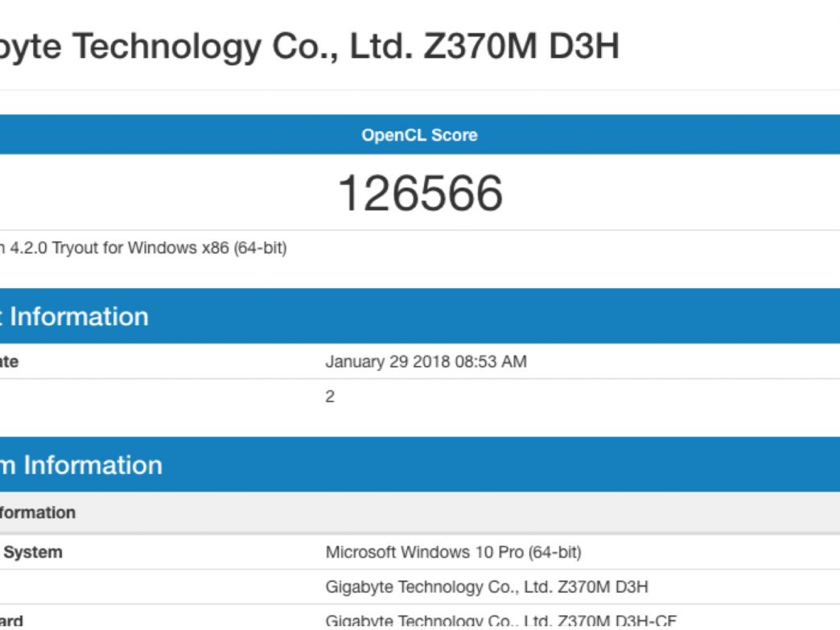Click the Motherboard row label
Viewport: 840px width, 630px height.
click(x=11, y=620)
